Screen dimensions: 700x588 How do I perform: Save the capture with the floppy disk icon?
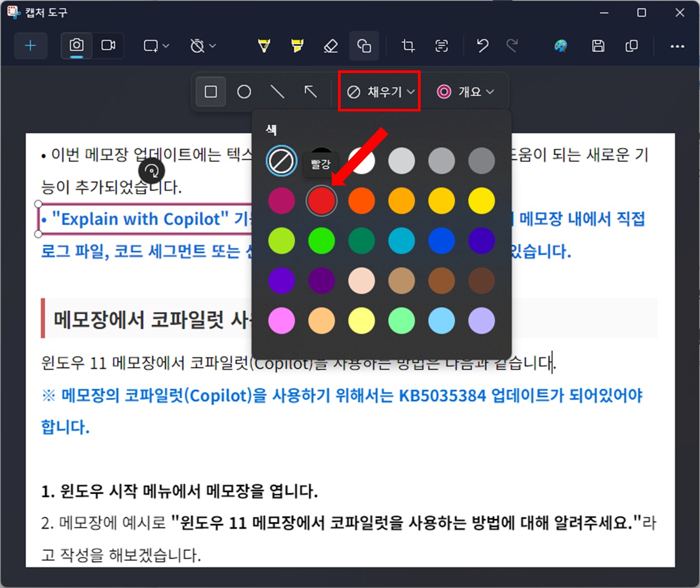pyautogui.click(x=598, y=46)
